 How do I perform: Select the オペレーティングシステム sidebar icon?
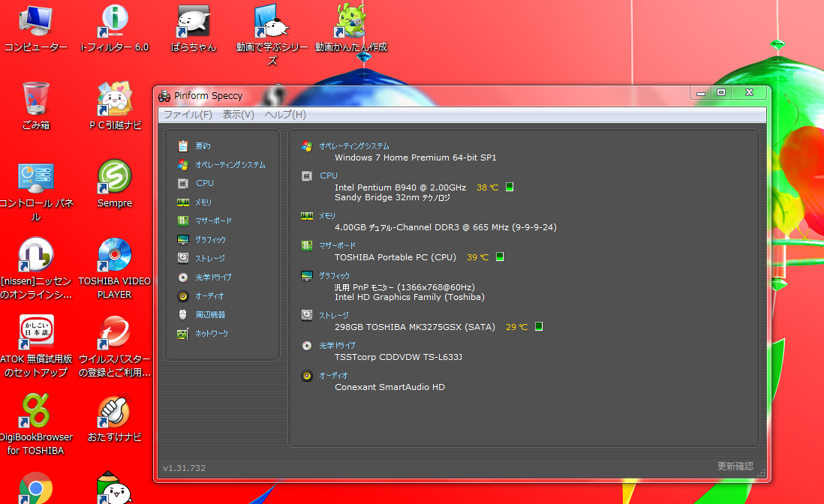point(183,165)
